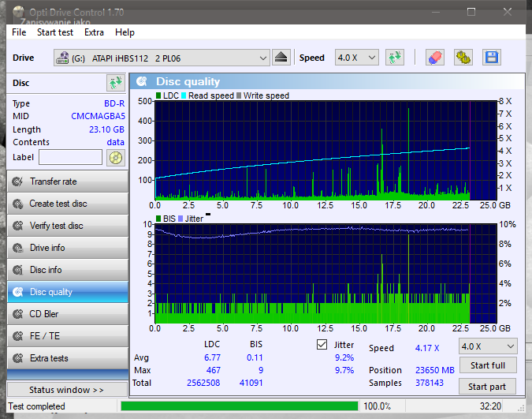
Task: Click the refresh drive icon beside Speed
Action: [x=395, y=58]
